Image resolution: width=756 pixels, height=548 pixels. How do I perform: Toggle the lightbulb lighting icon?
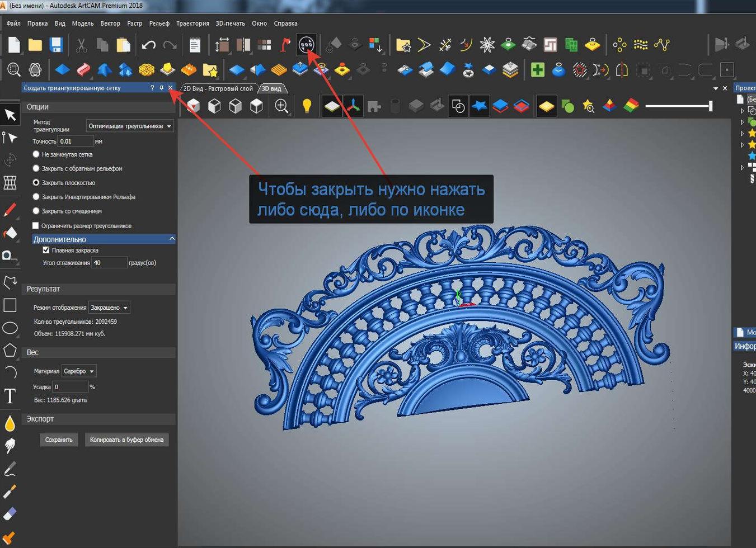coord(307,106)
